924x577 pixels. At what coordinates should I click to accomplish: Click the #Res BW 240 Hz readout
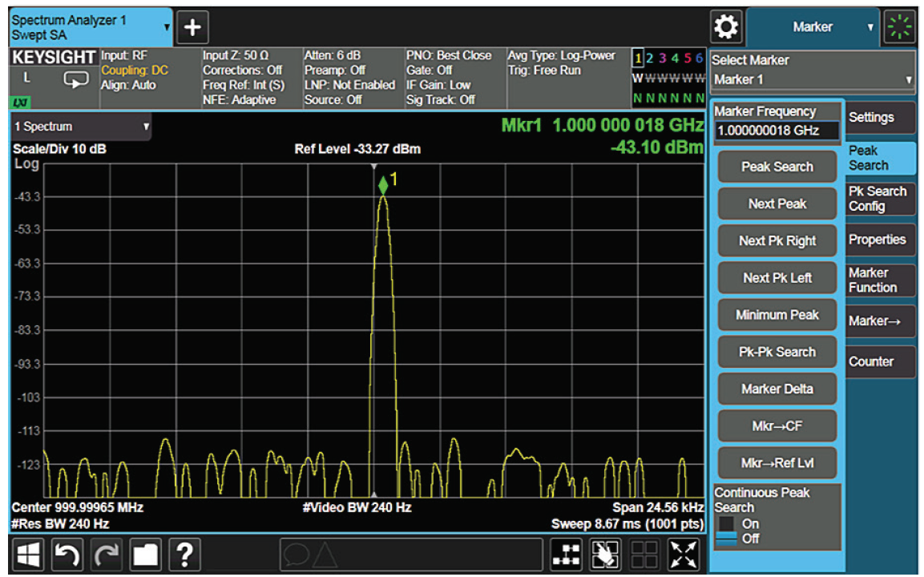pos(60,523)
